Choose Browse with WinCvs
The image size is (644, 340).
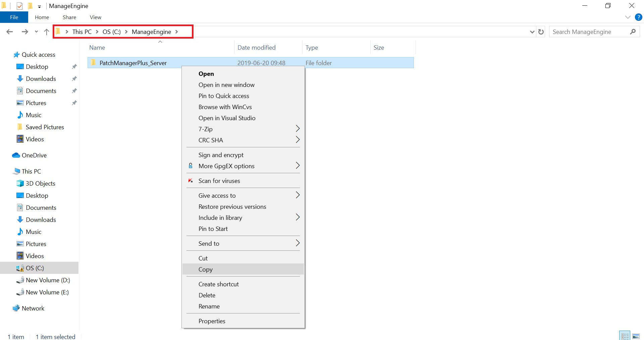(243, 107)
